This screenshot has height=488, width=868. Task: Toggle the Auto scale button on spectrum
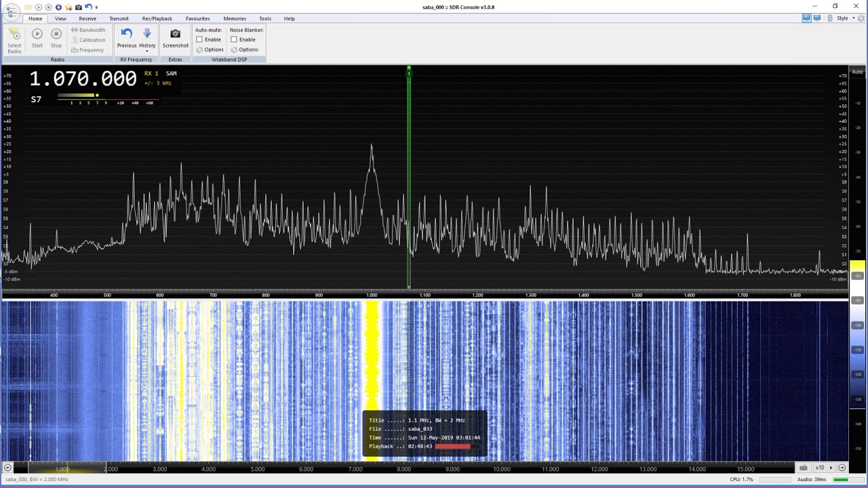coord(857,72)
